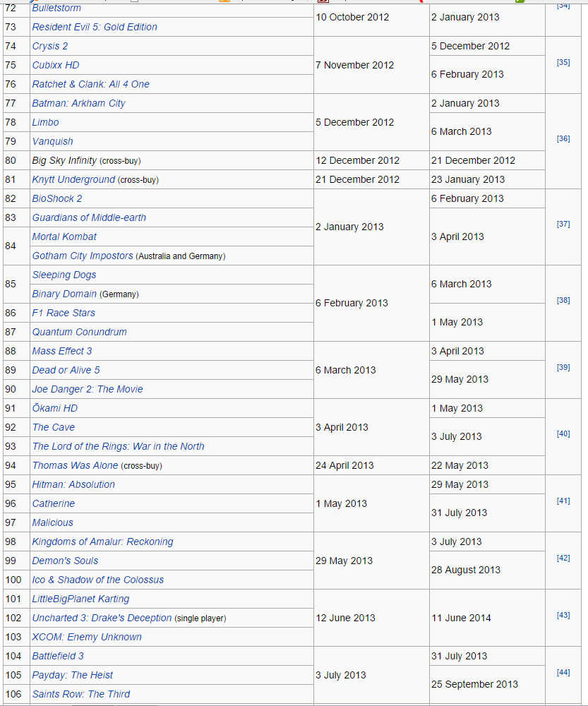Follow the Uncharted 3: Drake's Deception link
The height and width of the screenshot is (706, 588).
click(x=102, y=618)
